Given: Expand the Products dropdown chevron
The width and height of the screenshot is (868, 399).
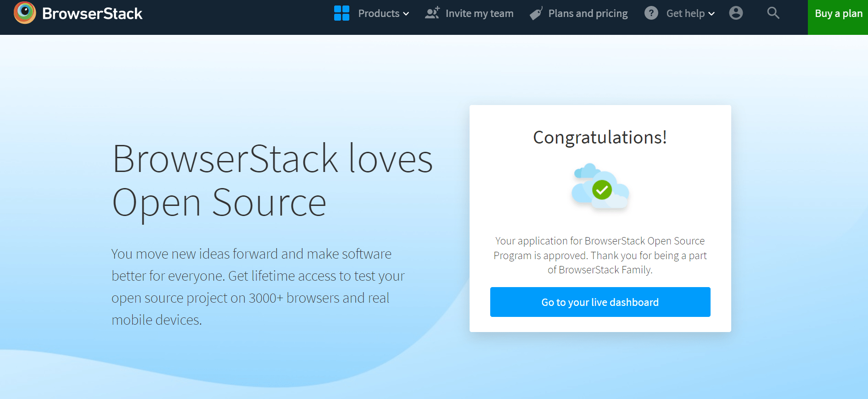Looking at the screenshot, I should [x=406, y=14].
